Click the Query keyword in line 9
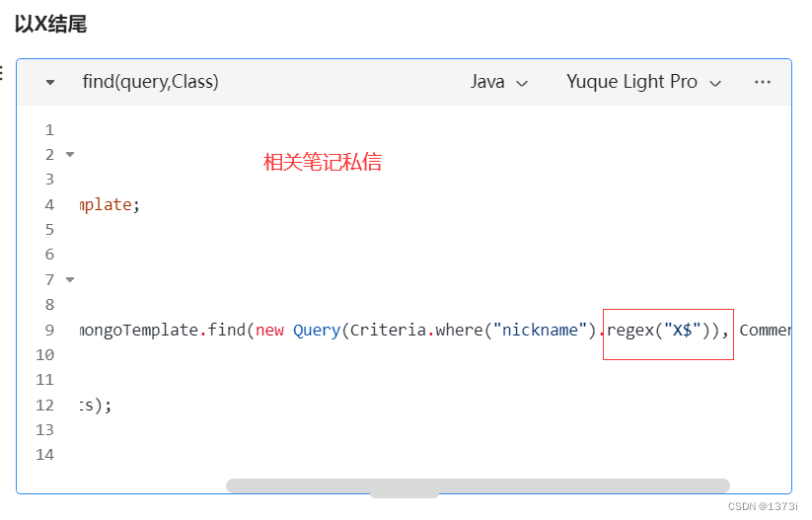This screenshot has height=520, width=812. click(x=317, y=330)
